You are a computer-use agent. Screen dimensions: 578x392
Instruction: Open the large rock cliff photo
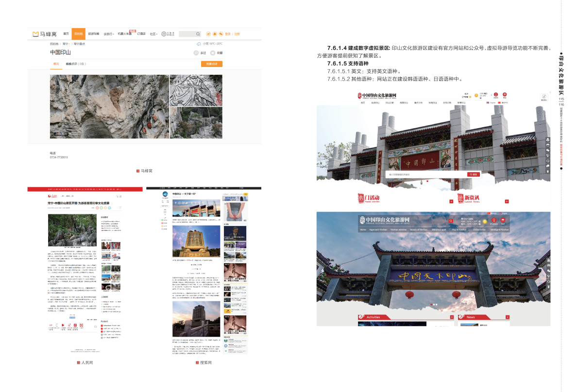click(x=109, y=107)
